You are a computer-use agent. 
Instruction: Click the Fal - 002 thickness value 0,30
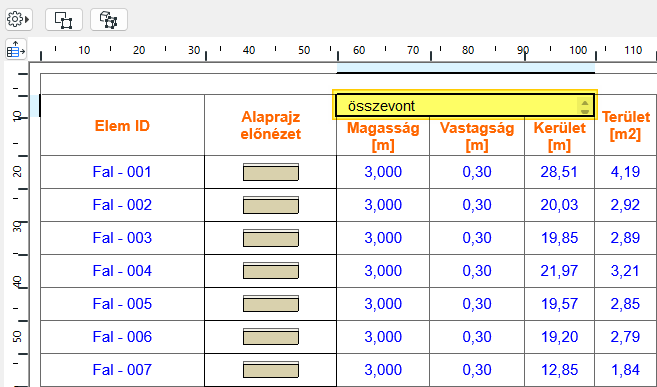tap(477, 205)
